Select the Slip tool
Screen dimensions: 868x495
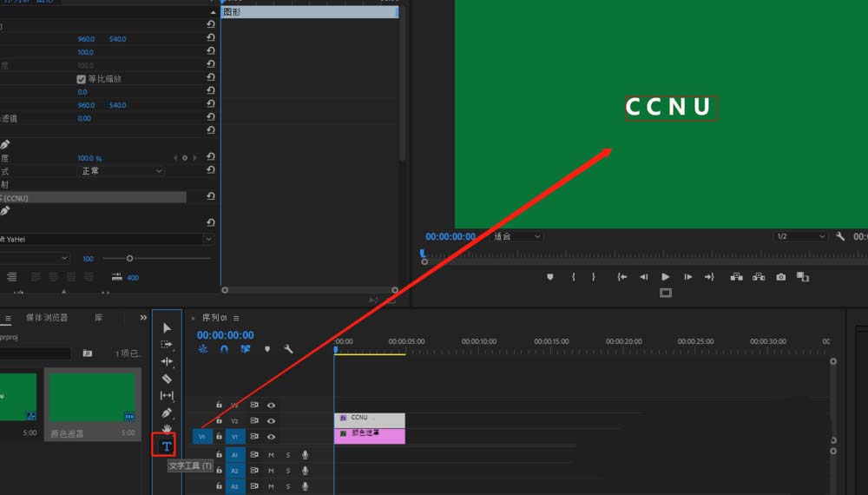167,395
